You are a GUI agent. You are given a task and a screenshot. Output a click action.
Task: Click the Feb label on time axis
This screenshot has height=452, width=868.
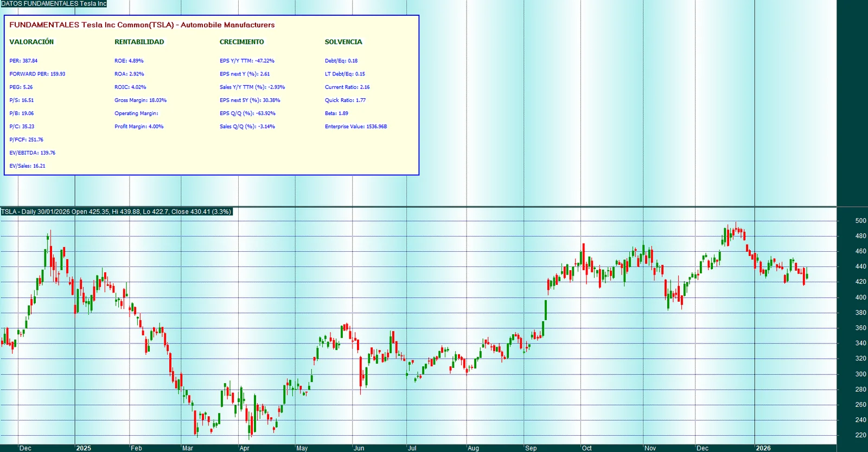[136, 448]
